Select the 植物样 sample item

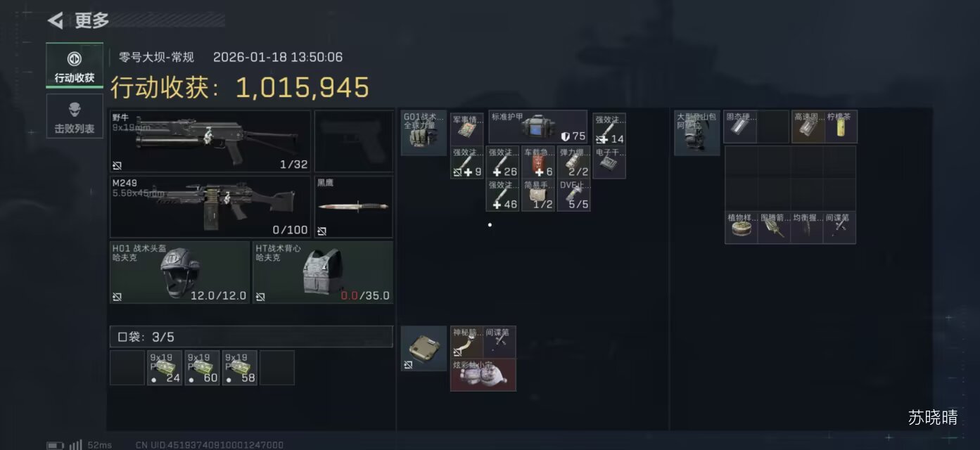pos(742,227)
